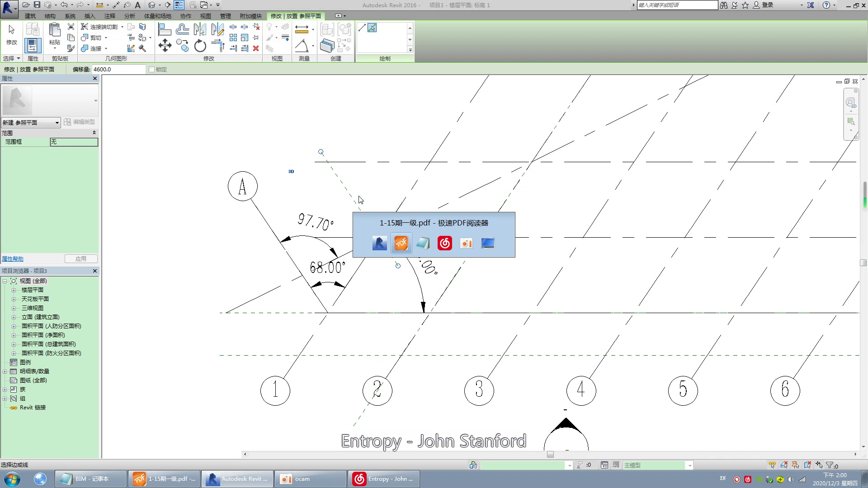Select the Offset tool icon

pos(182,30)
